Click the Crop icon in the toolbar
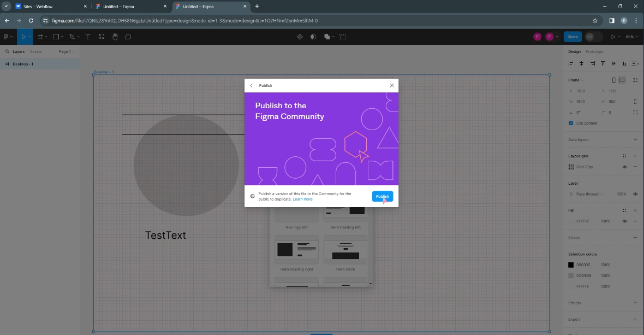This screenshot has width=644, height=335. [x=343, y=37]
